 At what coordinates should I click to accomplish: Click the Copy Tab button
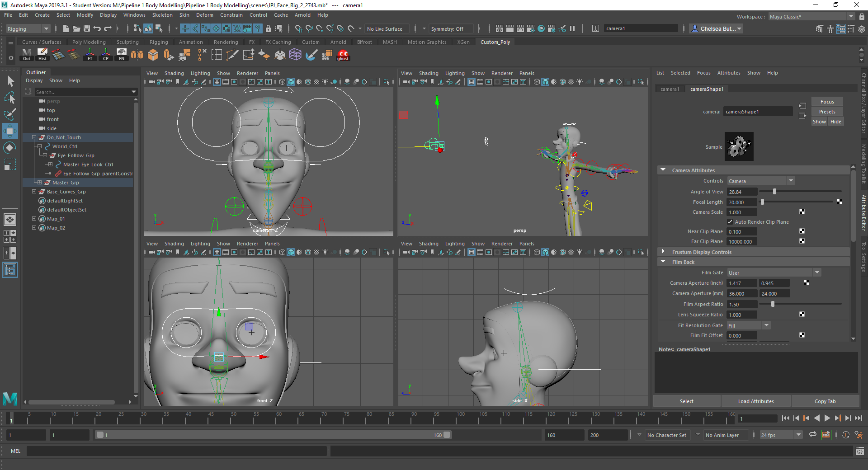click(x=825, y=401)
